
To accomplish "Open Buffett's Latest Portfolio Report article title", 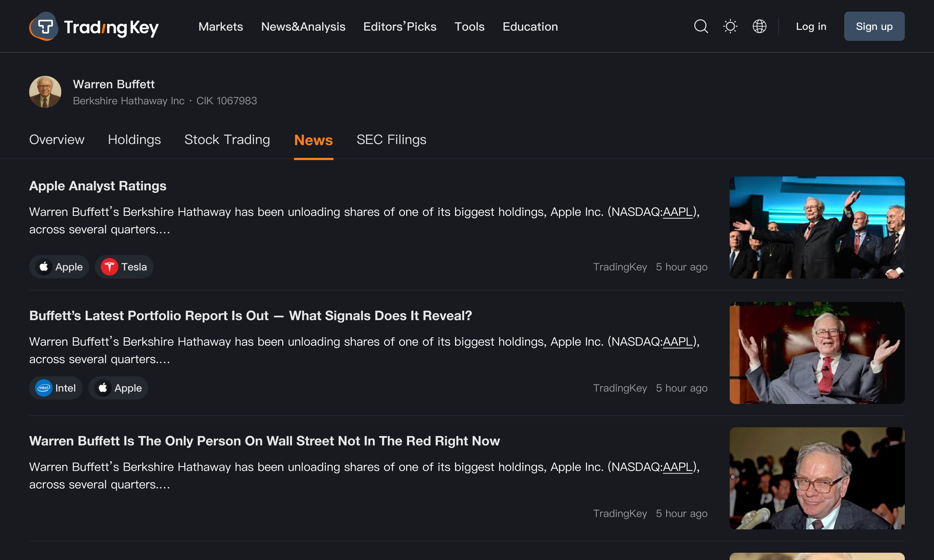I will pyautogui.click(x=251, y=315).
